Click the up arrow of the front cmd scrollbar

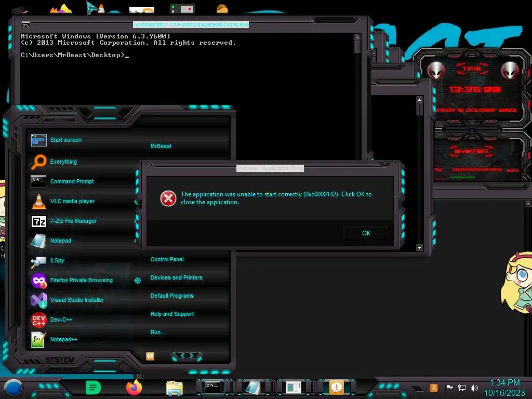pos(357,37)
